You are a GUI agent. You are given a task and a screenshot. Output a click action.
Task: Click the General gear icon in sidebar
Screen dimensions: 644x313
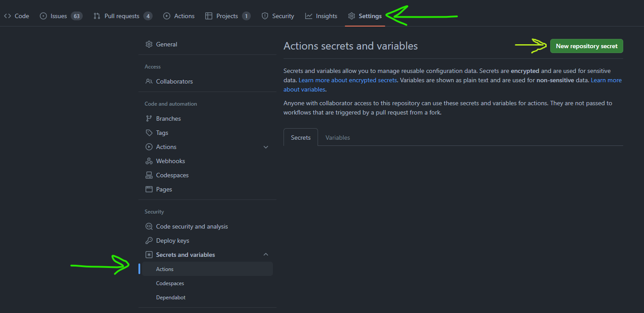[x=149, y=44]
